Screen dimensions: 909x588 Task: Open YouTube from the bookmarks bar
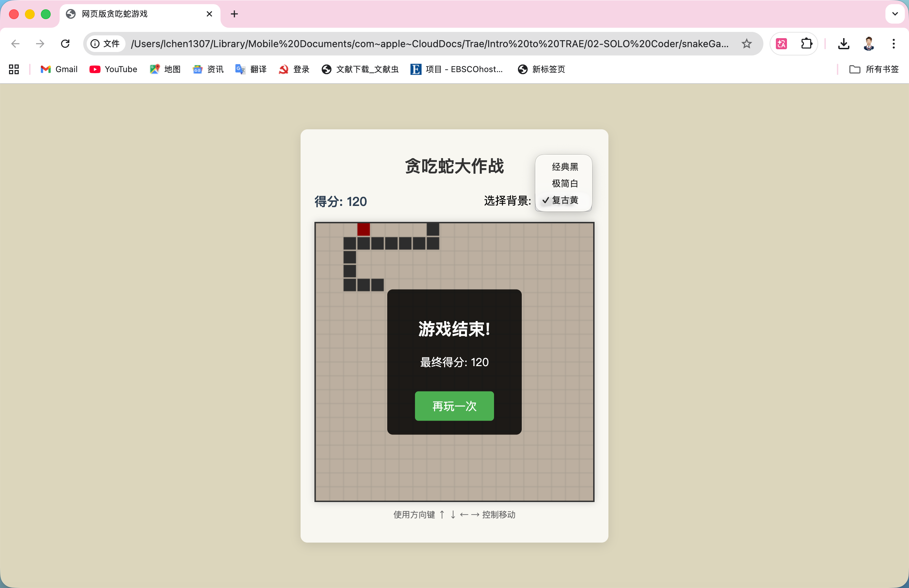[113, 69]
